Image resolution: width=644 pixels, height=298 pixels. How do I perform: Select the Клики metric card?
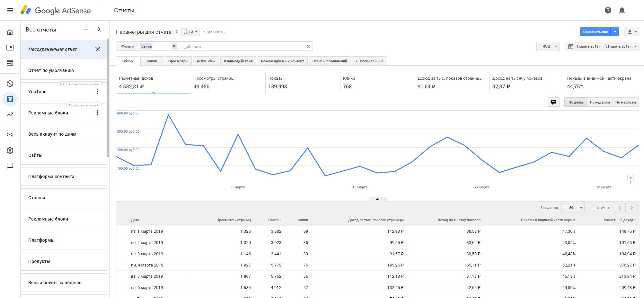click(377, 83)
